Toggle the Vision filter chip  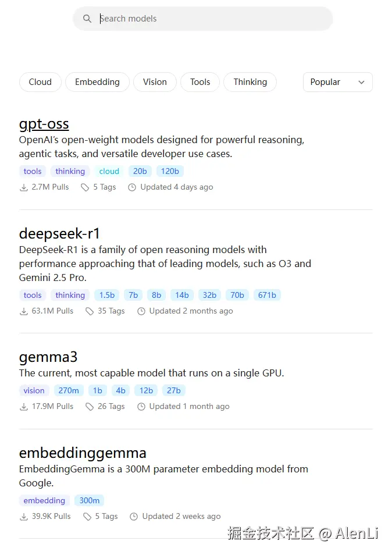coord(155,82)
